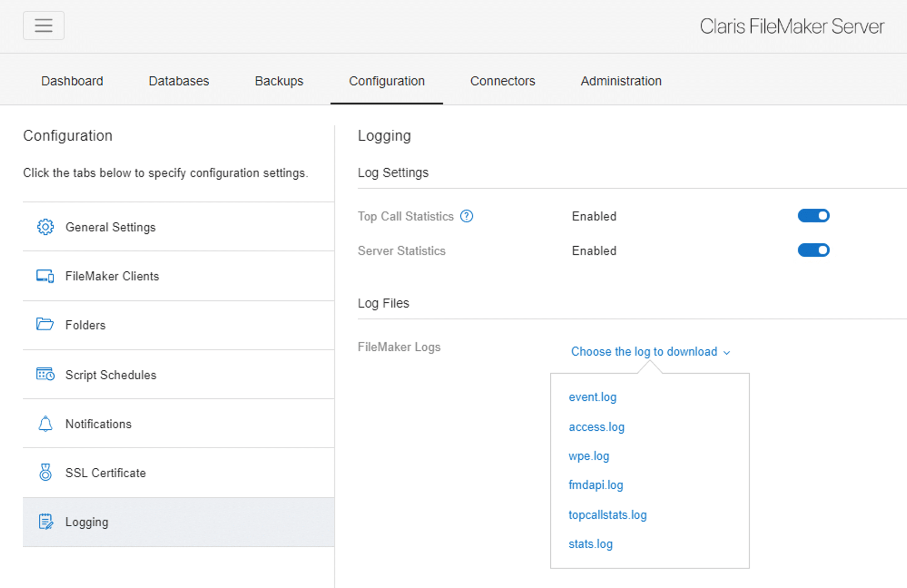
Task: Download the fmdapi.log file
Action: [596, 485]
